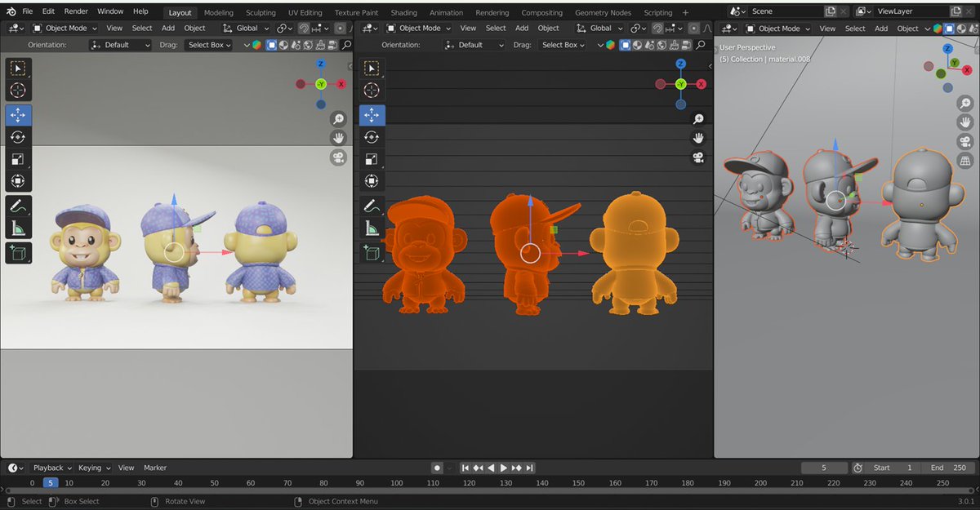Select the Measure tool in left viewport

click(18, 228)
